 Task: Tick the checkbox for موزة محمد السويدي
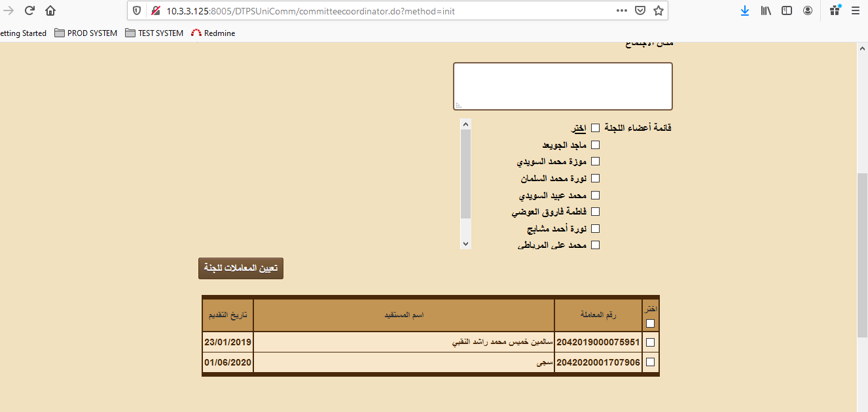pyautogui.click(x=596, y=162)
